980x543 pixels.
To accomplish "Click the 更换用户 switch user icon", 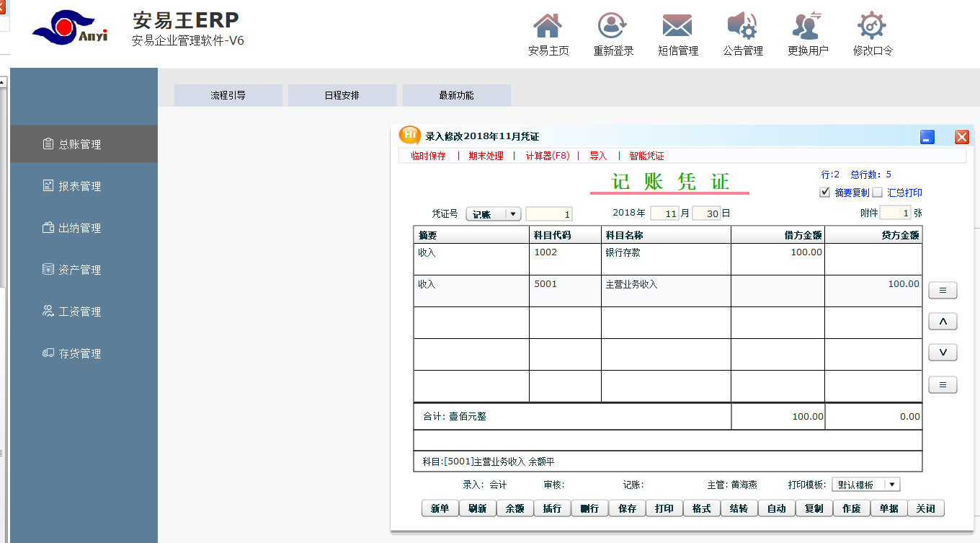I will pos(808,26).
